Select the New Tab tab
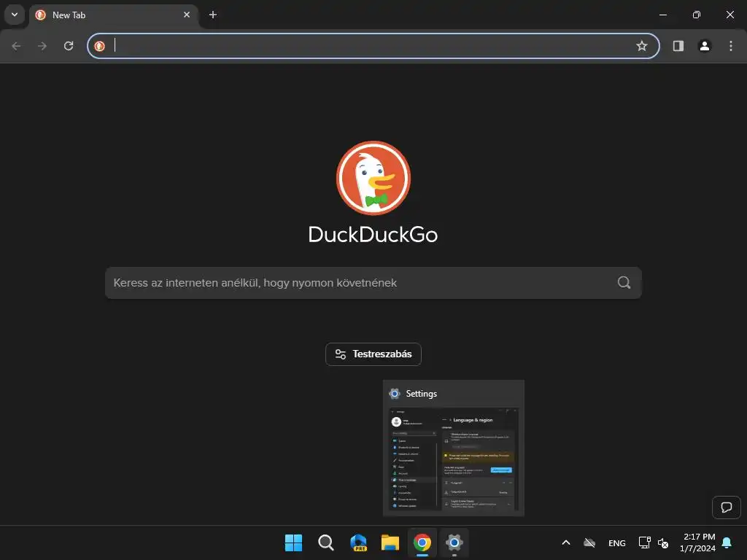The width and height of the screenshot is (747, 560). tap(113, 15)
